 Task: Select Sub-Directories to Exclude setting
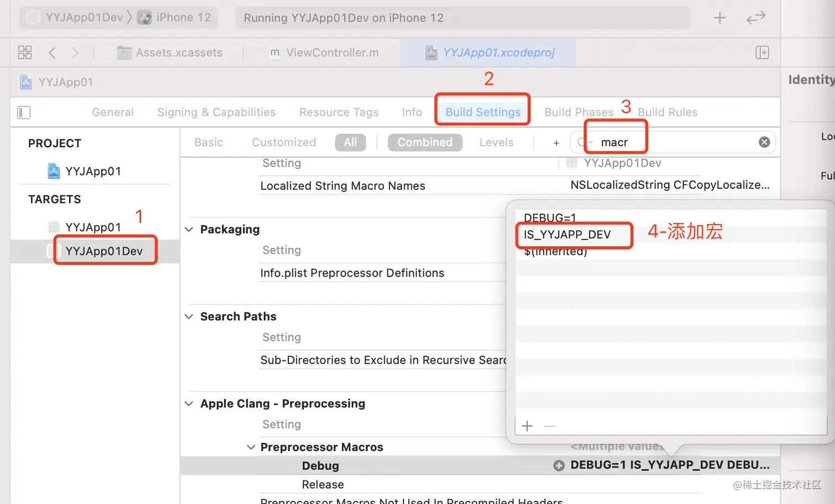383,360
